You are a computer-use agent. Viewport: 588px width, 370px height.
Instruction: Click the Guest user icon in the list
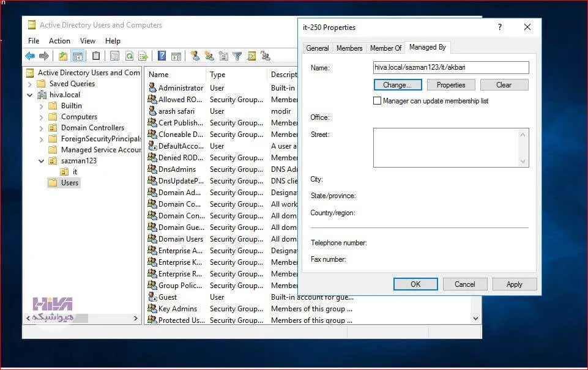(152, 297)
